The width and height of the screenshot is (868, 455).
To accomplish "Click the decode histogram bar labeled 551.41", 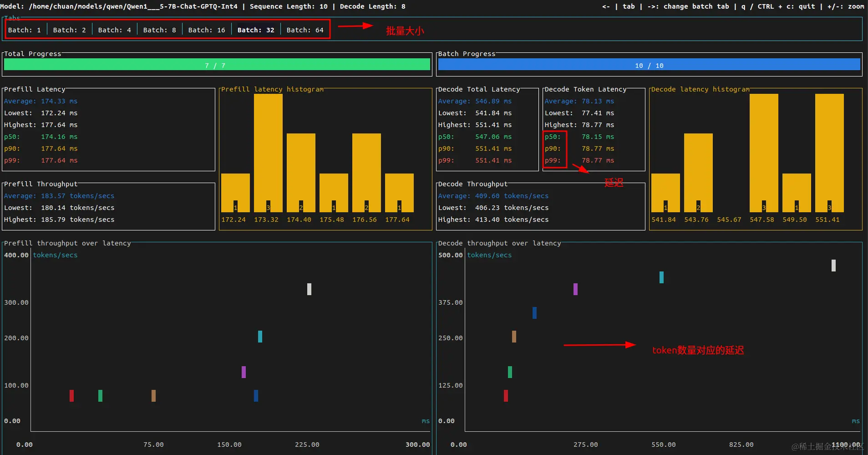I will (829, 153).
